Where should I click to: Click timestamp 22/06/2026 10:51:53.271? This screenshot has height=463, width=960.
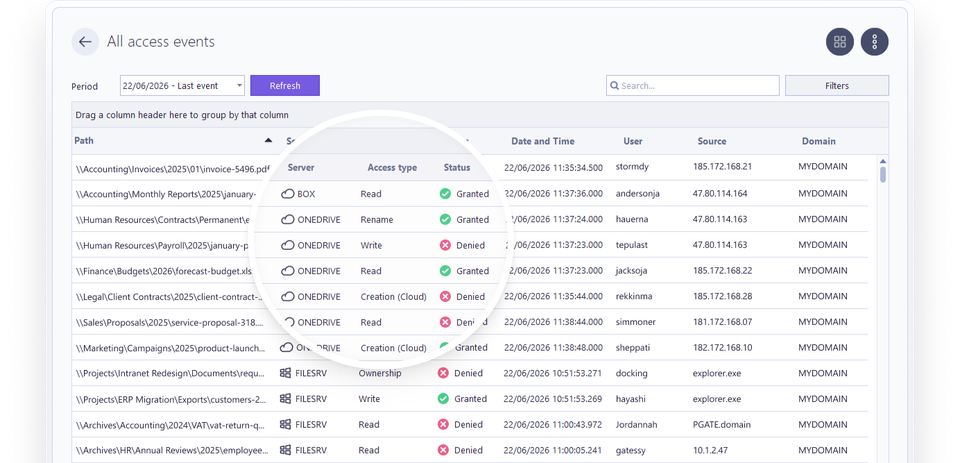coord(554,373)
